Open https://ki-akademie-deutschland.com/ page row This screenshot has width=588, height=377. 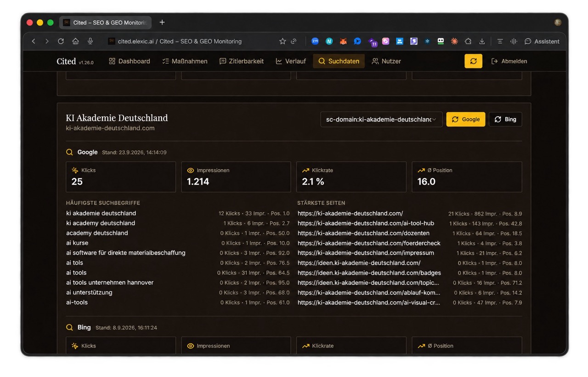[410, 213]
